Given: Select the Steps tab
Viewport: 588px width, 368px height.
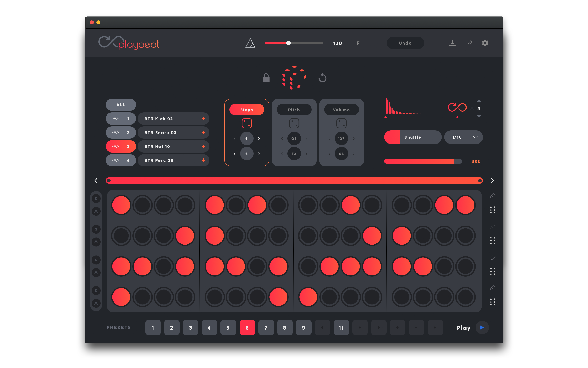Looking at the screenshot, I should (x=247, y=110).
